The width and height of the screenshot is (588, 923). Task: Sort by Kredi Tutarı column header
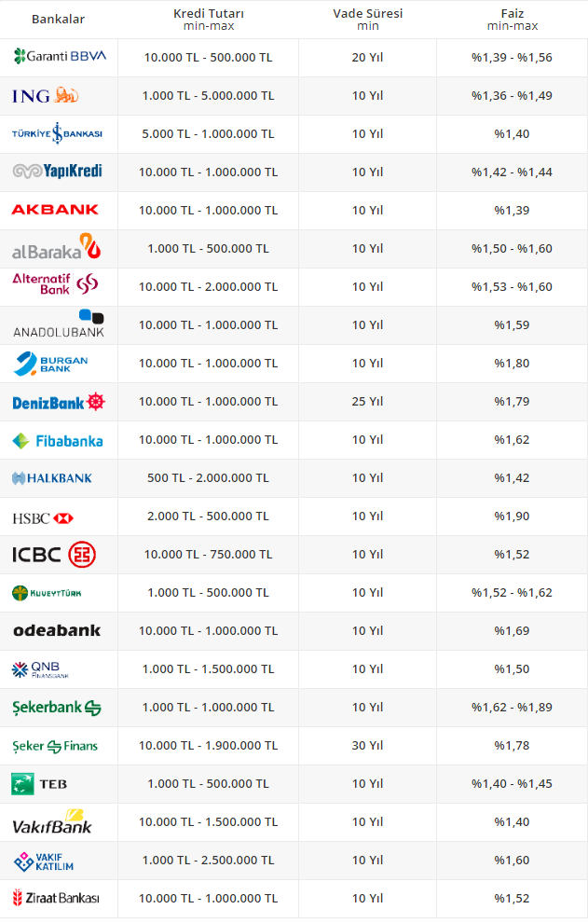click(209, 19)
